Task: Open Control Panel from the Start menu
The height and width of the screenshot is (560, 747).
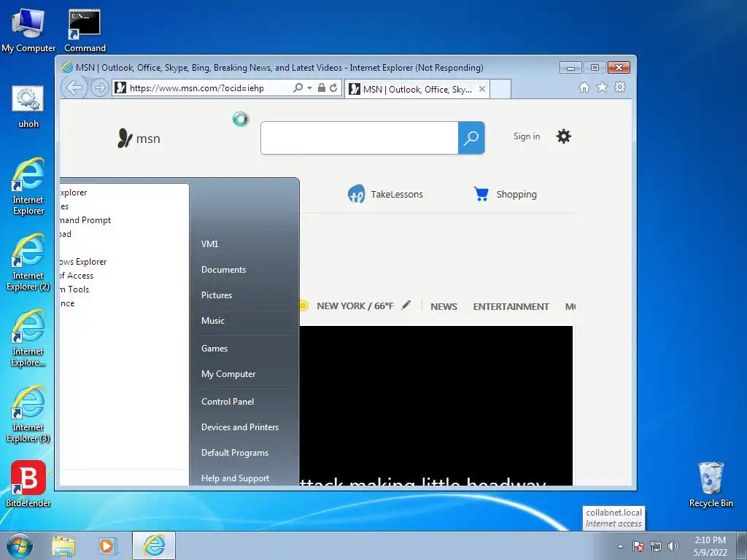Action: pos(228,402)
